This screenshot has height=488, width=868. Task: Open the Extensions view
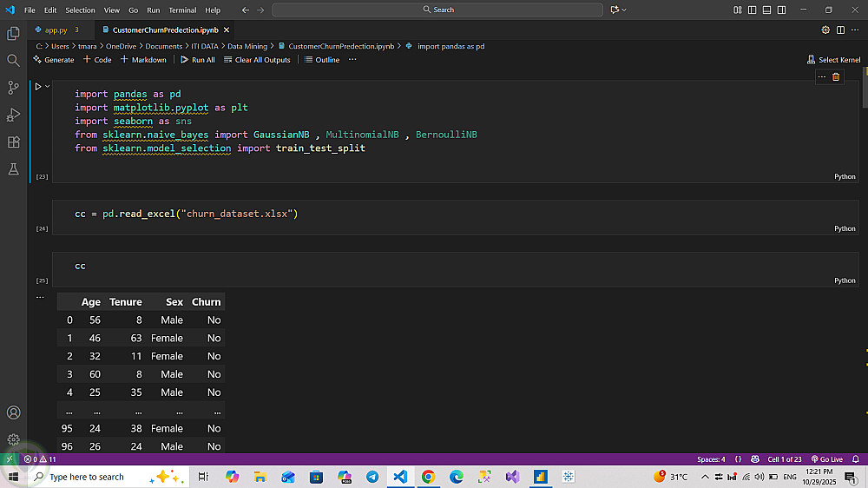pos(13,142)
